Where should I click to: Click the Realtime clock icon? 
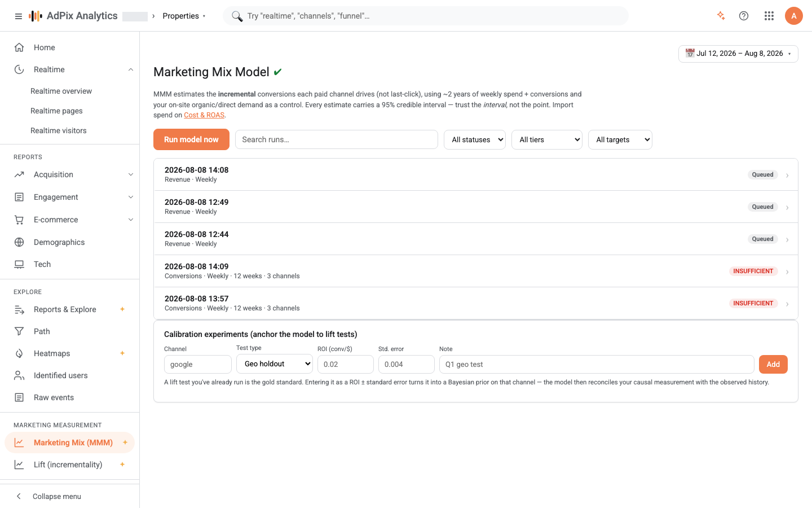(19, 69)
